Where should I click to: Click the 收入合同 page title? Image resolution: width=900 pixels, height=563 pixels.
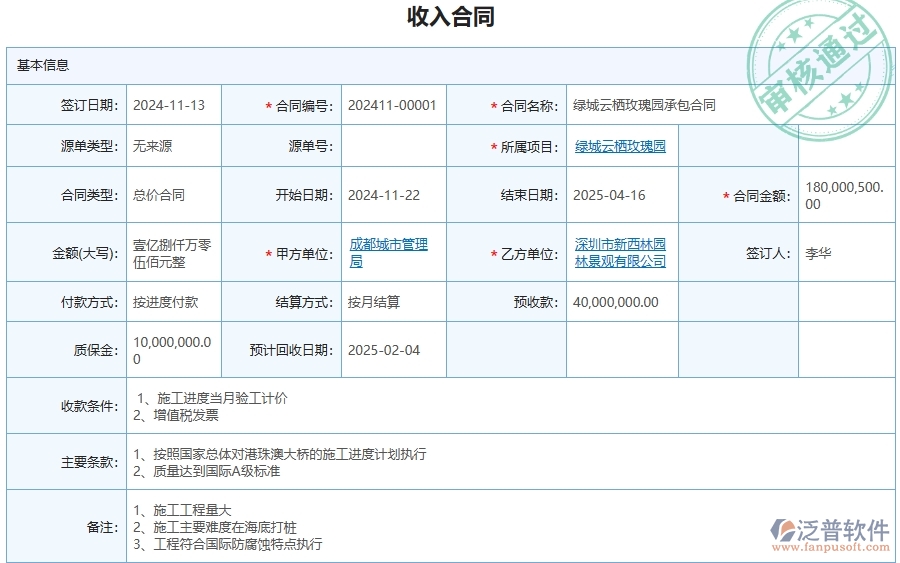tap(451, 16)
